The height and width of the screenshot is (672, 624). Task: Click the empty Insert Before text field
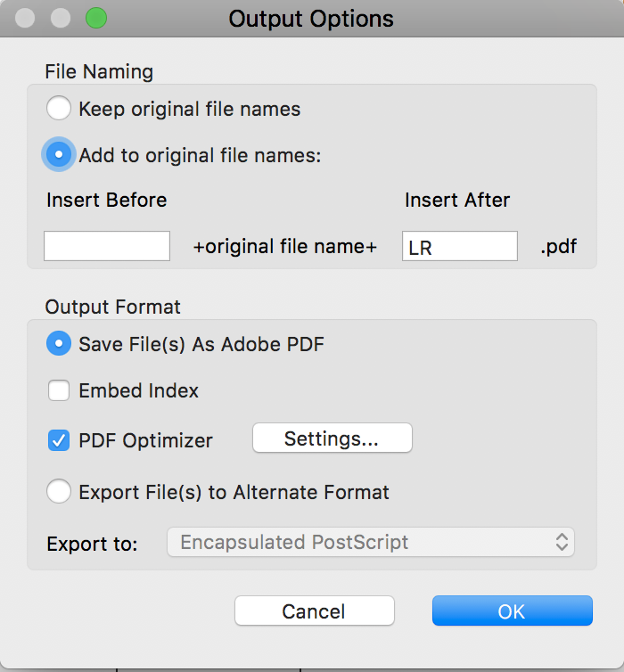[x=107, y=246]
